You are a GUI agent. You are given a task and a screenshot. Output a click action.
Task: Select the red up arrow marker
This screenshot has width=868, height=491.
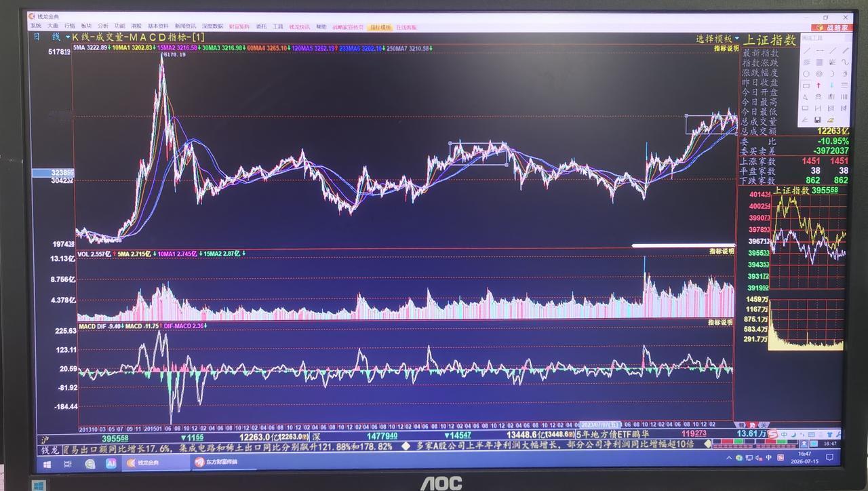point(818,85)
